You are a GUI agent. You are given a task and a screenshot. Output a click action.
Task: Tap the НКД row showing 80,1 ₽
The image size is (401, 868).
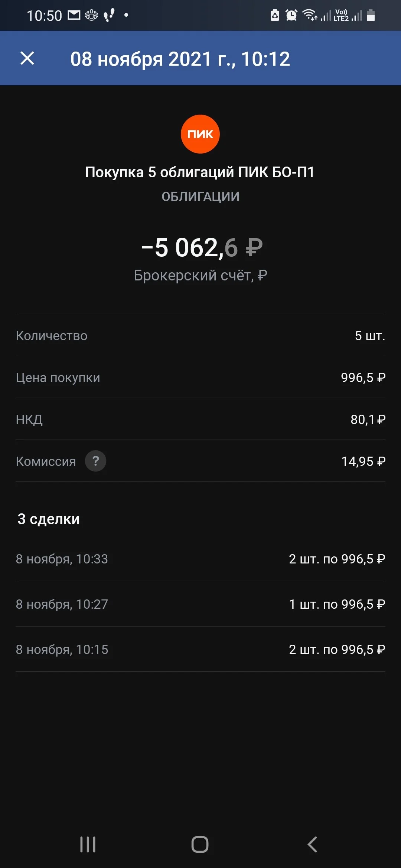200,419
